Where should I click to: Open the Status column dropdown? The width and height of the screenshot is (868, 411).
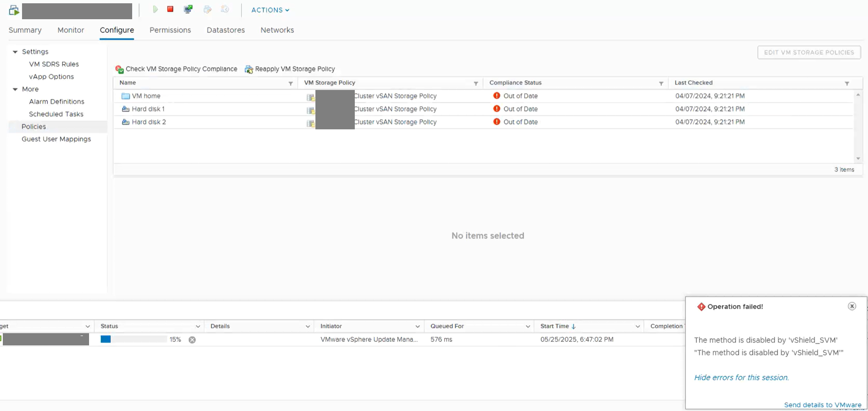(198, 327)
